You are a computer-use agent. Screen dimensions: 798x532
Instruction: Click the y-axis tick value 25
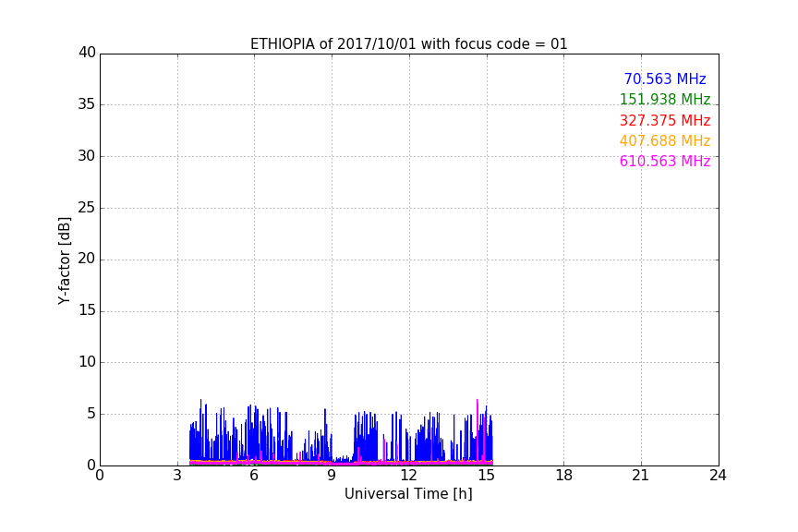(87, 207)
